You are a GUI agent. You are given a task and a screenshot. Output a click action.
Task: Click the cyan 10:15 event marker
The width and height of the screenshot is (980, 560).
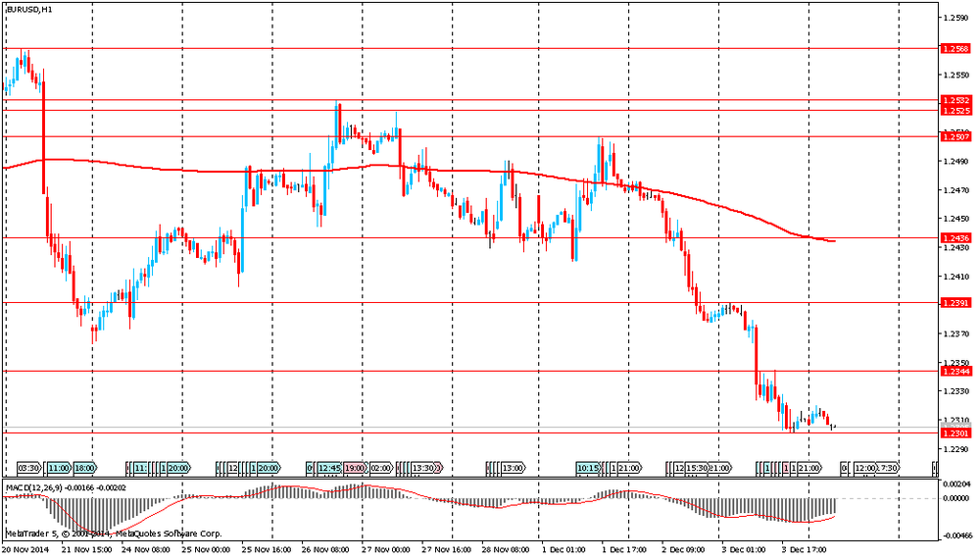(589, 468)
